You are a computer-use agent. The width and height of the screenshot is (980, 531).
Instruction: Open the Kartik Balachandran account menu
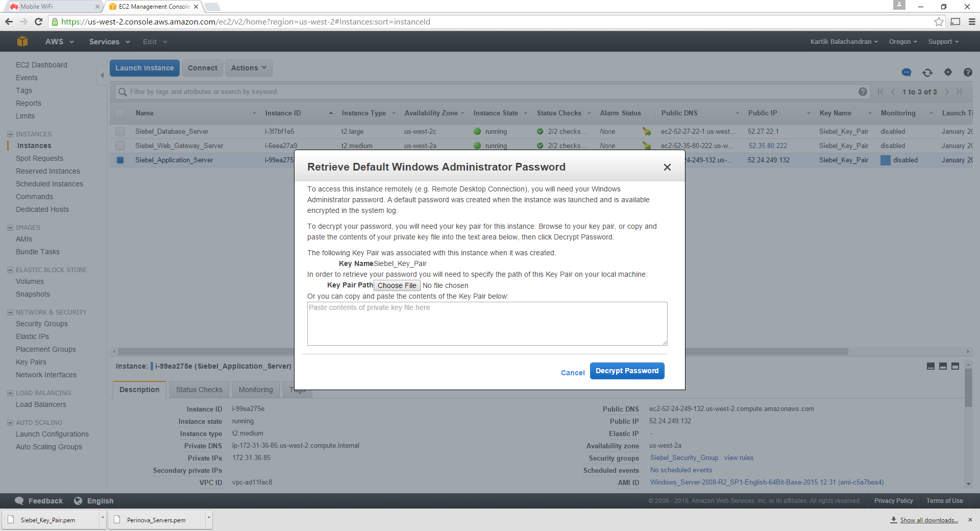844,41
